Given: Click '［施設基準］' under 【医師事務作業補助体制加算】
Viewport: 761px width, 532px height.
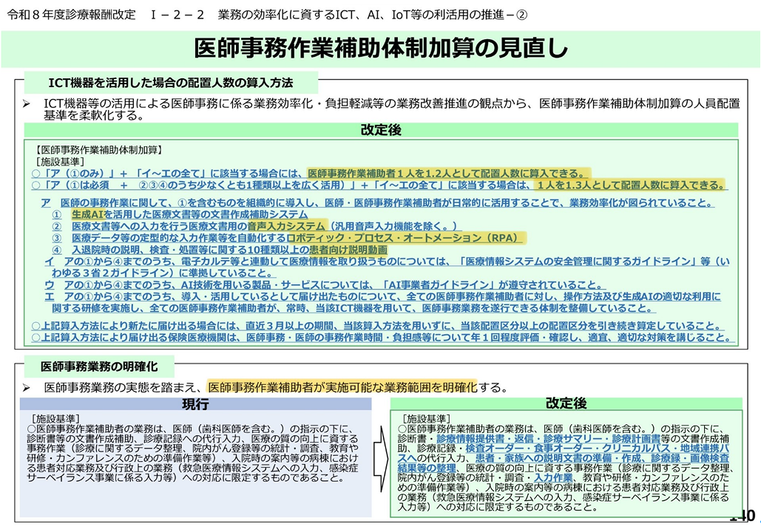Looking at the screenshot, I should coord(60,162).
